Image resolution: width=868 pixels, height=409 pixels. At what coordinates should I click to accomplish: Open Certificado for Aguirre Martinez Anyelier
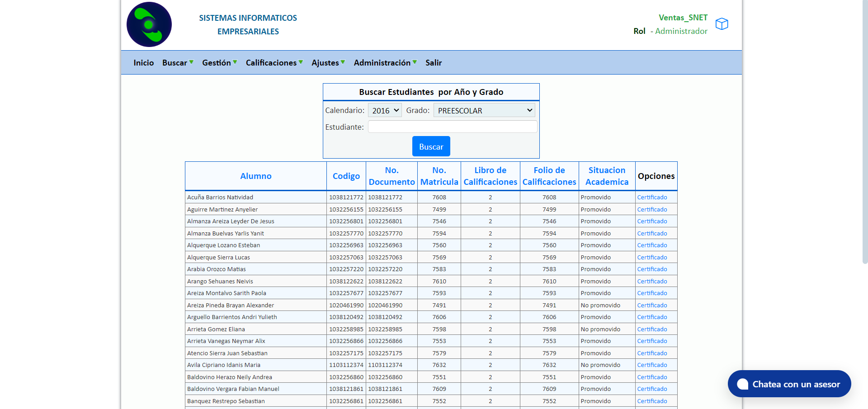tap(652, 209)
